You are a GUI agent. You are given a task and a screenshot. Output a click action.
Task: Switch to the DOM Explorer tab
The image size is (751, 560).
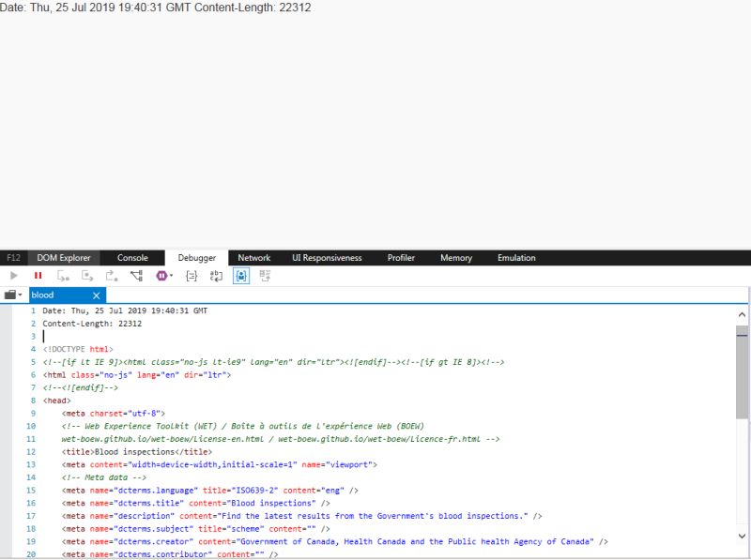[63, 257]
